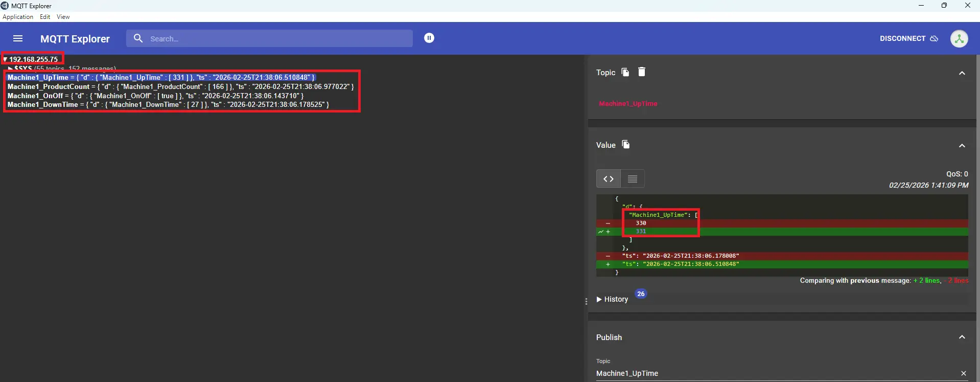The width and height of the screenshot is (980, 382).
Task: Delete the selected topic with trash icon
Action: coord(642,72)
